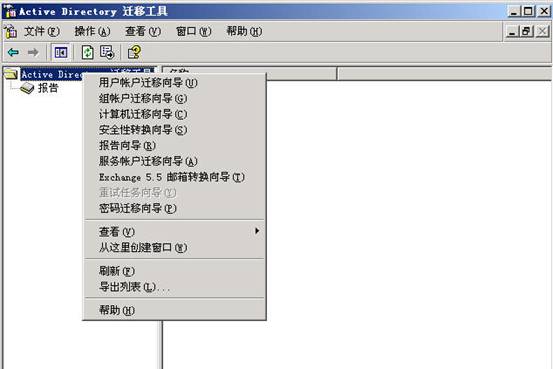Click the Refresh toolbar icon

click(x=87, y=53)
